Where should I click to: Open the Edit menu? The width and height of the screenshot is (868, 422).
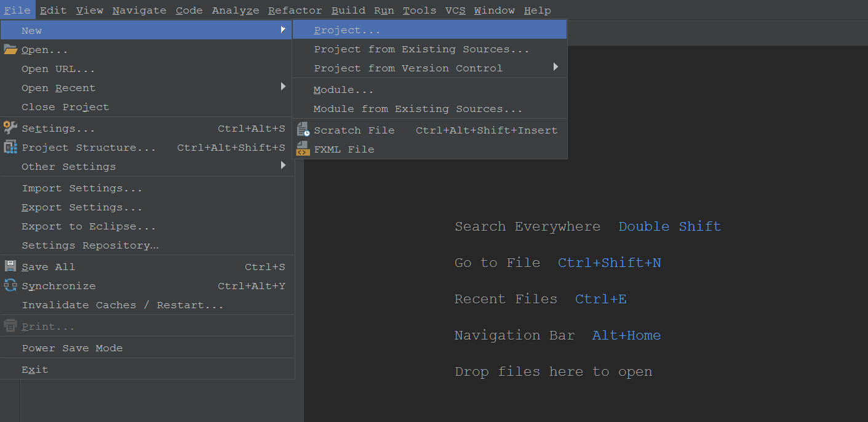pos(53,10)
